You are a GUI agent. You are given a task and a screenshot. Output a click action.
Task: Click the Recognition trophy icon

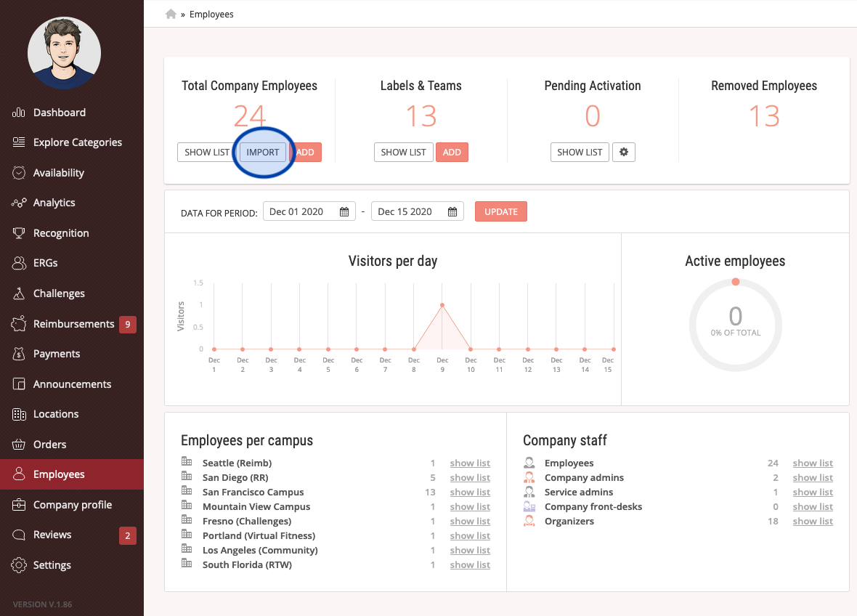click(19, 233)
